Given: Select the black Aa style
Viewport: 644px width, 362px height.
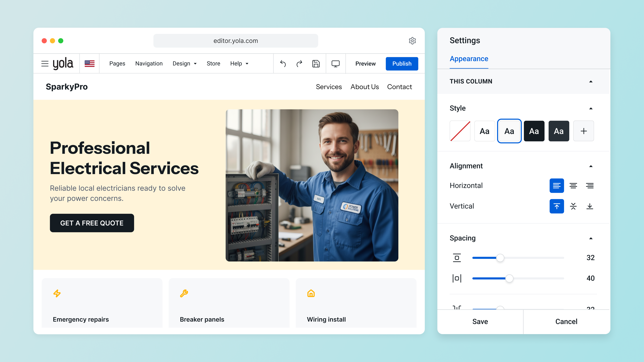Looking at the screenshot, I should coord(534,131).
